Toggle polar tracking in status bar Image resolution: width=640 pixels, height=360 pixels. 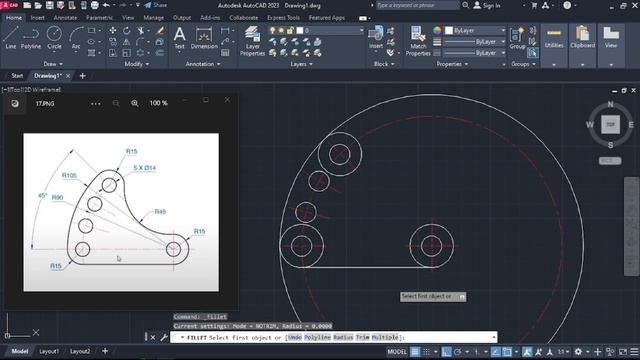(458, 351)
